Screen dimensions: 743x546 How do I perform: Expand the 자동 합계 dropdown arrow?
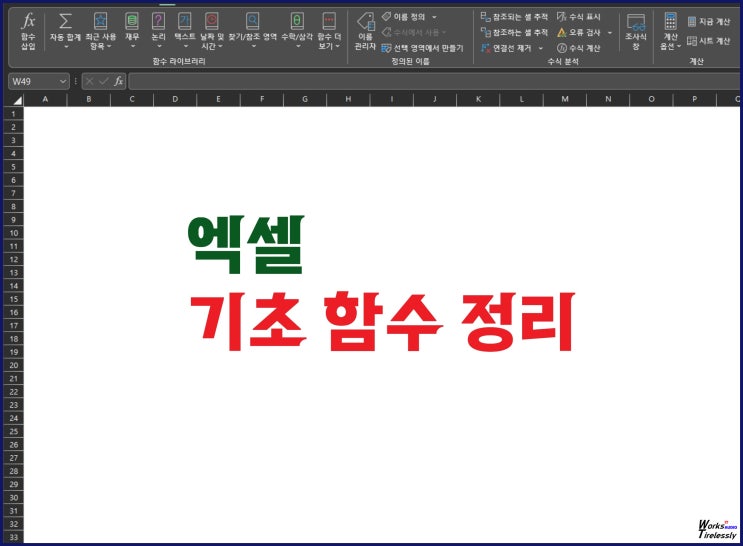pos(66,46)
